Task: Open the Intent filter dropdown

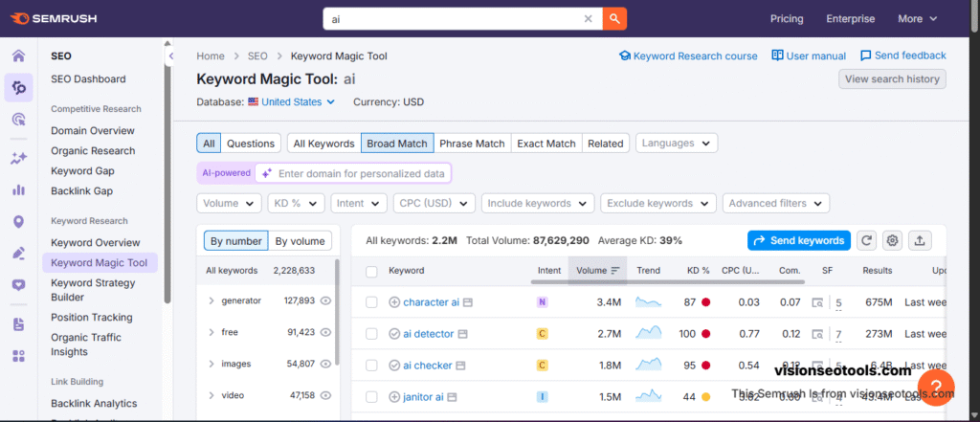Action: click(x=359, y=203)
